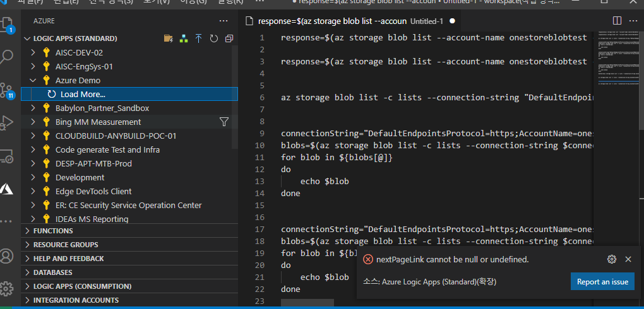Click line number 6 in gutter

tap(262, 98)
